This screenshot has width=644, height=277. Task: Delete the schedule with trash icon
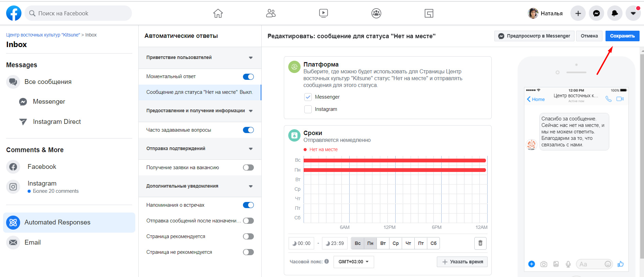(x=480, y=243)
